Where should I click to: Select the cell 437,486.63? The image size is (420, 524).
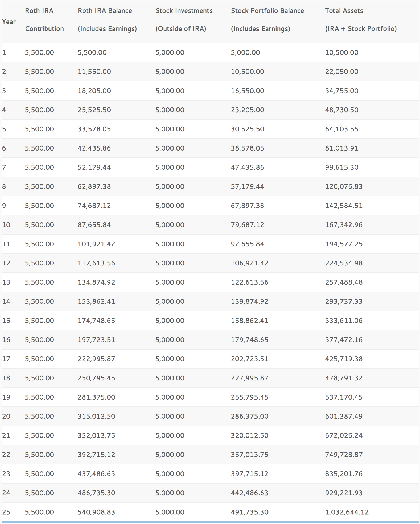tap(96, 474)
